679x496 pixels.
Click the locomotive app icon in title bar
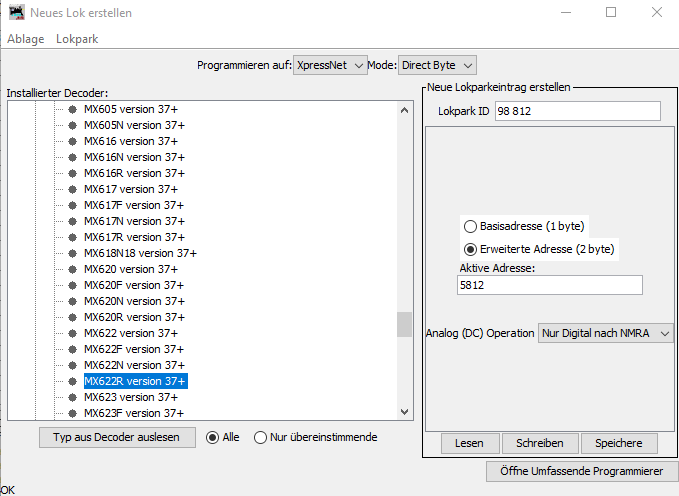pyautogui.click(x=16, y=13)
